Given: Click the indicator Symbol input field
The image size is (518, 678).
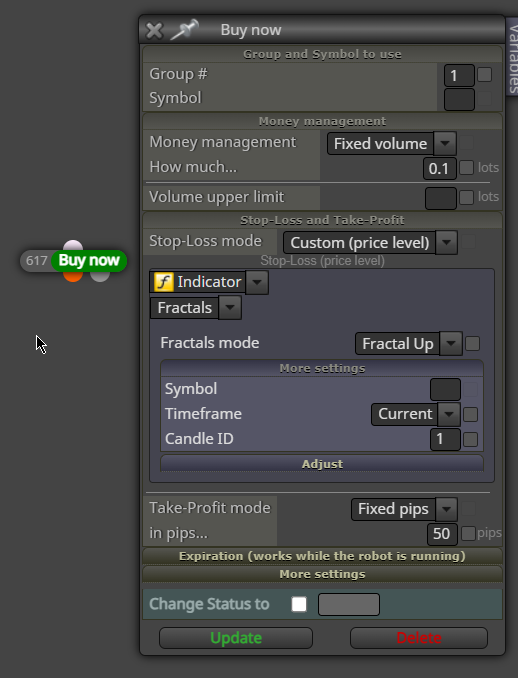Looking at the screenshot, I should [445, 390].
